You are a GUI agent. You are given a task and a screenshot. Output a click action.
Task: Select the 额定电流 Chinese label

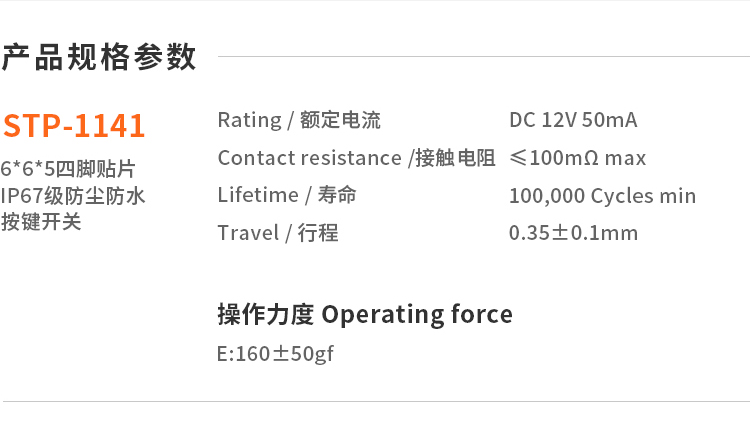(340, 121)
